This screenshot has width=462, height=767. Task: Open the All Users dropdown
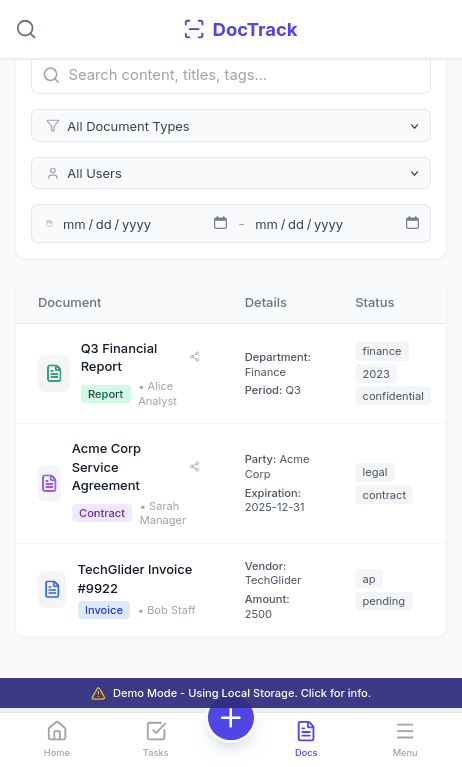(x=231, y=173)
